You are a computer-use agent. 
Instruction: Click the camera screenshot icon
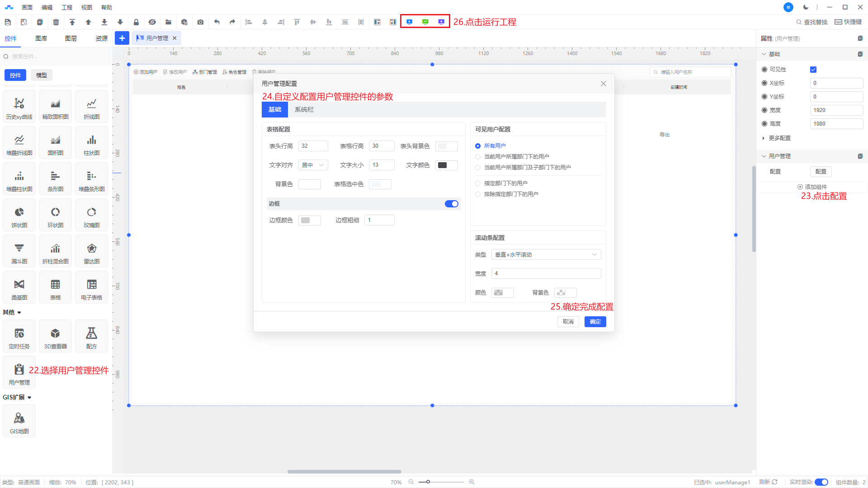pyautogui.click(x=200, y=22)
